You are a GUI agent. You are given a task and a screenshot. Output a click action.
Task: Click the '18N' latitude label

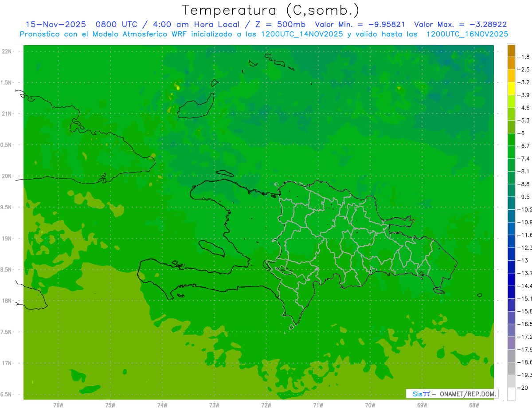tap(7, 301)
